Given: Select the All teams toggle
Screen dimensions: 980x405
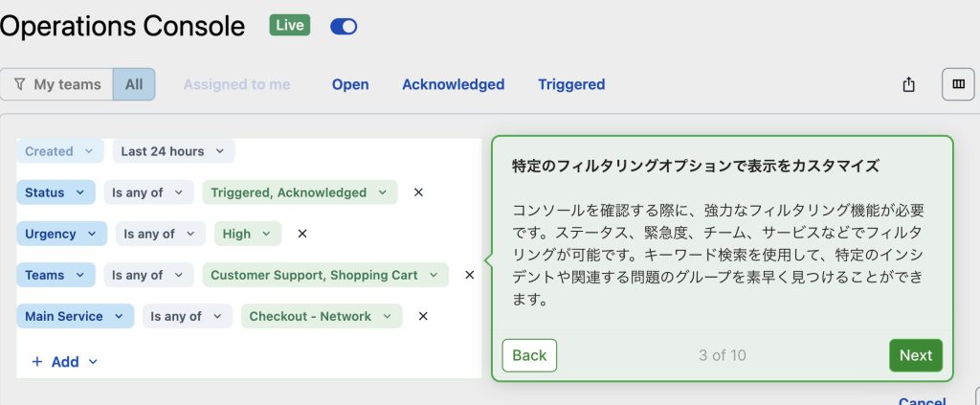Looking at the screenshot, I should click(134, 84).
